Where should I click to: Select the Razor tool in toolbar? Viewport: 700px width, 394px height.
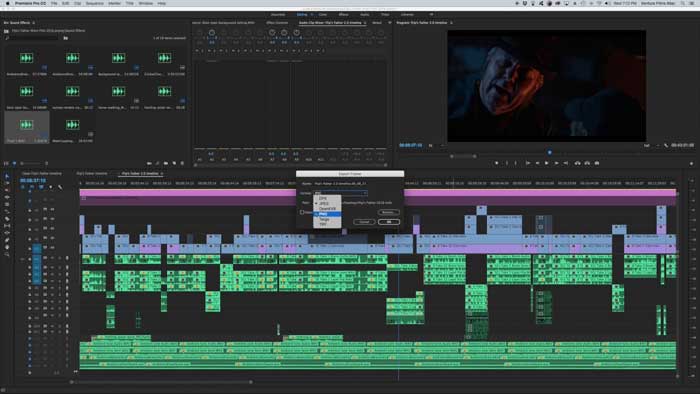(7, 219)
